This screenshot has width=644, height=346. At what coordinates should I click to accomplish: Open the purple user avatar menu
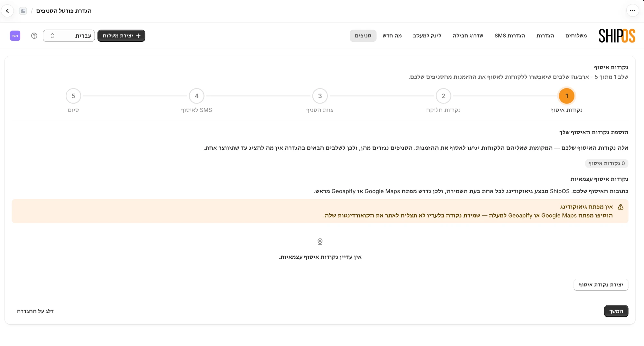[15, 36]
